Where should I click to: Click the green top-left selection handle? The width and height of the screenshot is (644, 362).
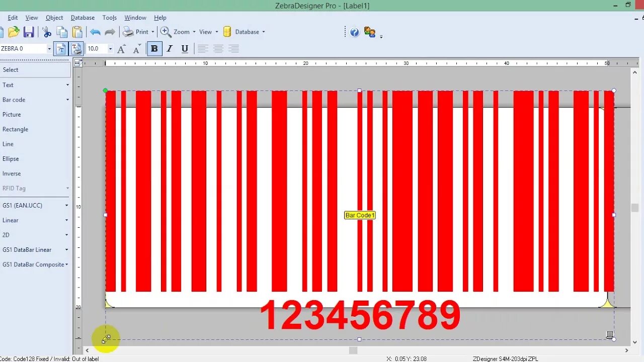point(105,90)
